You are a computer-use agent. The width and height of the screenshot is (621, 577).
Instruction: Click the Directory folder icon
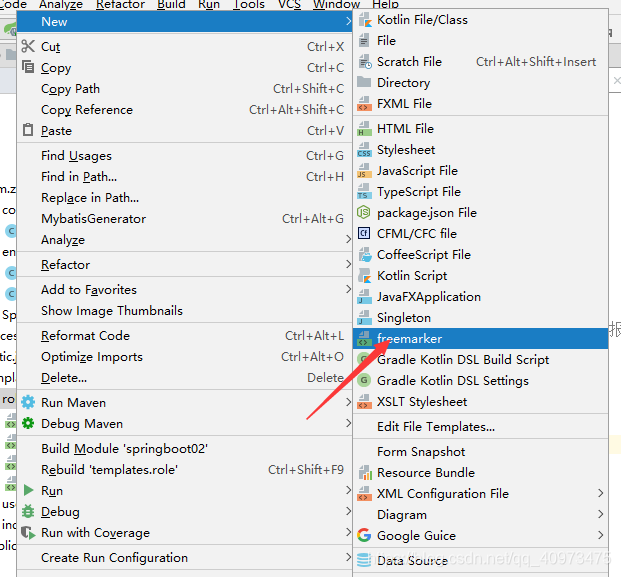click(364, 82)
